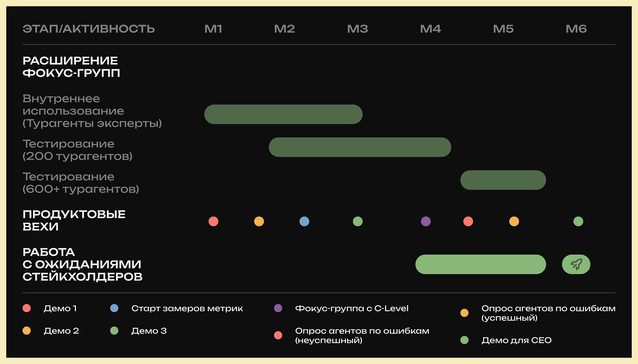Select the red unsuccessful survey dot in M4

[468, 222]
